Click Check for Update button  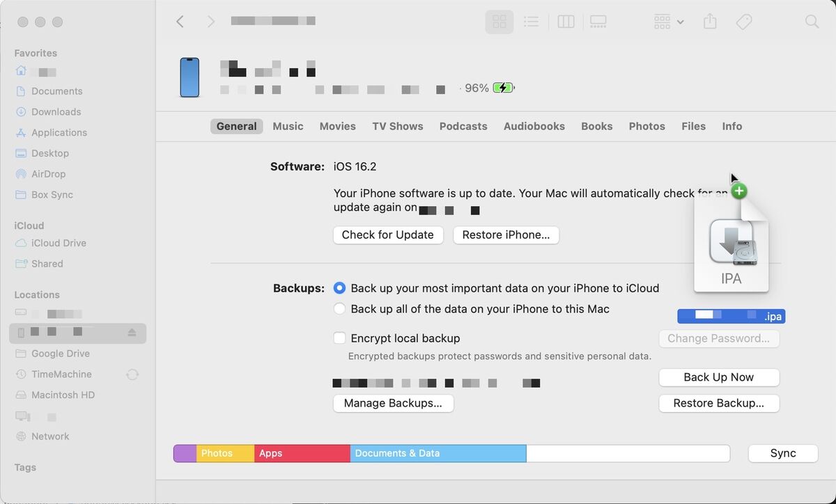387,235
